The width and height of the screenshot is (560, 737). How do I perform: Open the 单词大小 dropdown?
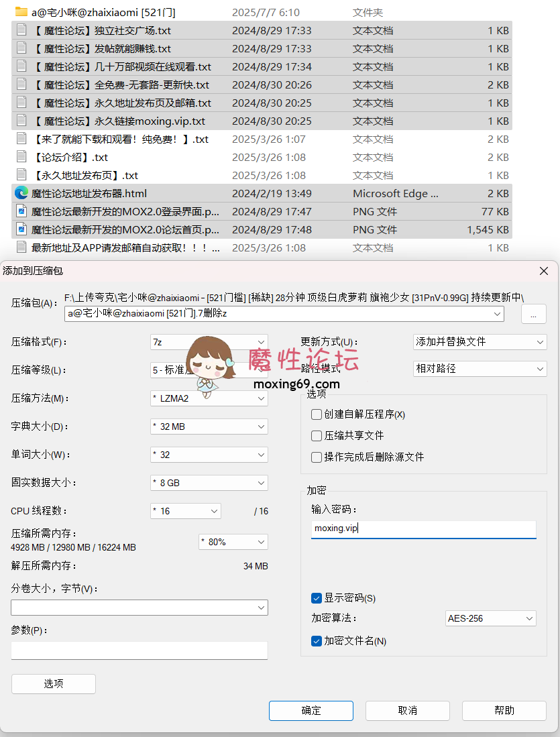point(209,455)
